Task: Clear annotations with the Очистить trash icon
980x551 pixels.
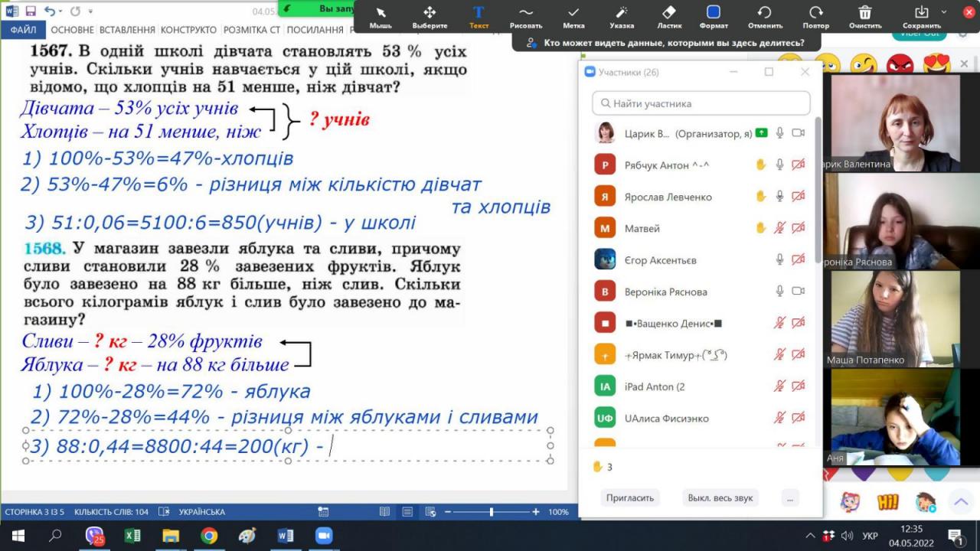Action: pos(864,16)
